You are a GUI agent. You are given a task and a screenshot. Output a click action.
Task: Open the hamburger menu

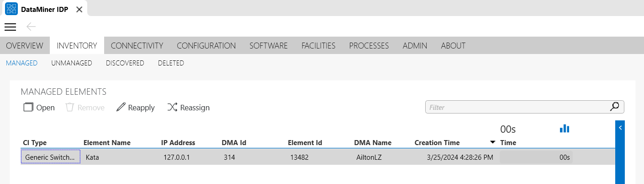coord(10,27)
